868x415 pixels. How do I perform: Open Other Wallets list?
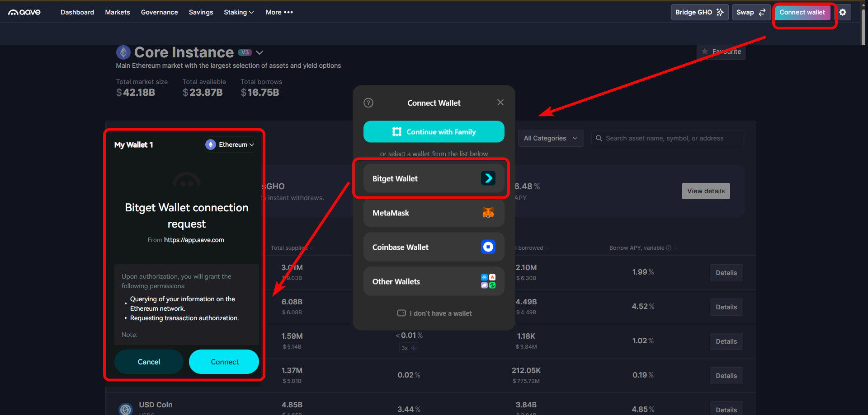433,281
